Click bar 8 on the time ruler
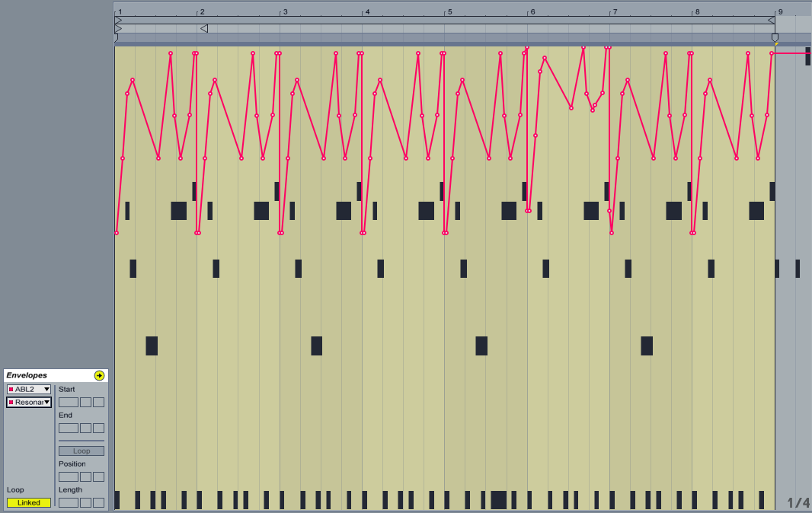This screenshot has width=812, height=513. coord(697,11)
